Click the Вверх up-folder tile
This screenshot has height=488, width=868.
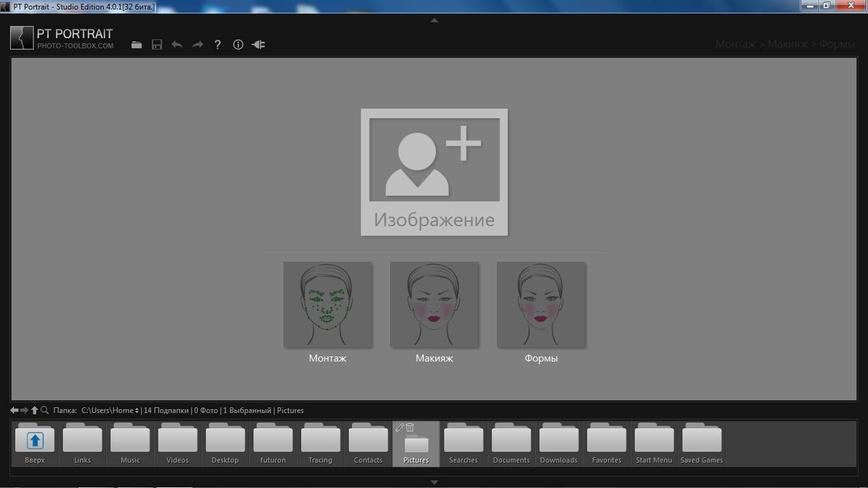(35, 444)
